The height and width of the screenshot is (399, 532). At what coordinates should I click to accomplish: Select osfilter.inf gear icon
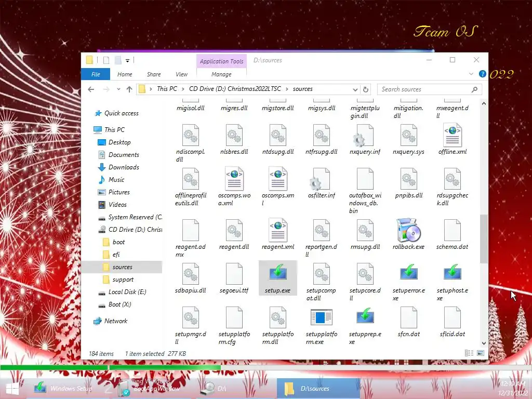click(320, 179)
